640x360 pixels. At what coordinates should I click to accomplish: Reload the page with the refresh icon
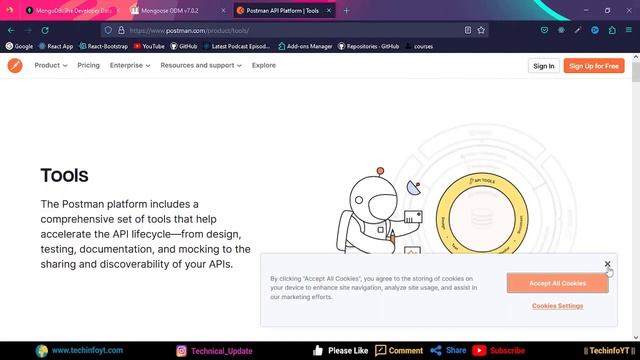[x=45, y=30]
